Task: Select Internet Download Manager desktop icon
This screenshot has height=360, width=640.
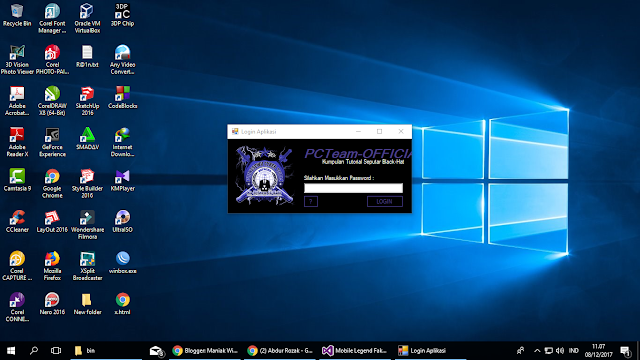Action: pyautogui.click(x=122, y=142)
